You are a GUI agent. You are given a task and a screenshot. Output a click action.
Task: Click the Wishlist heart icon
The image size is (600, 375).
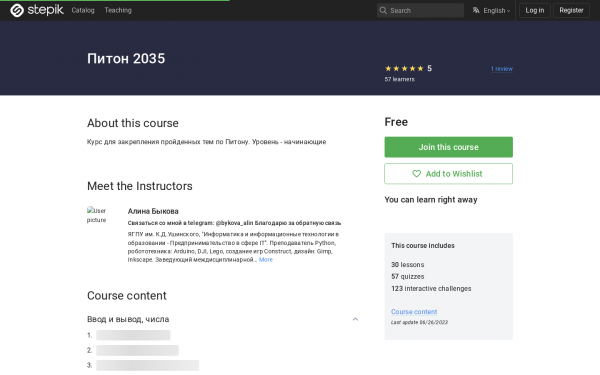point(416,174)
